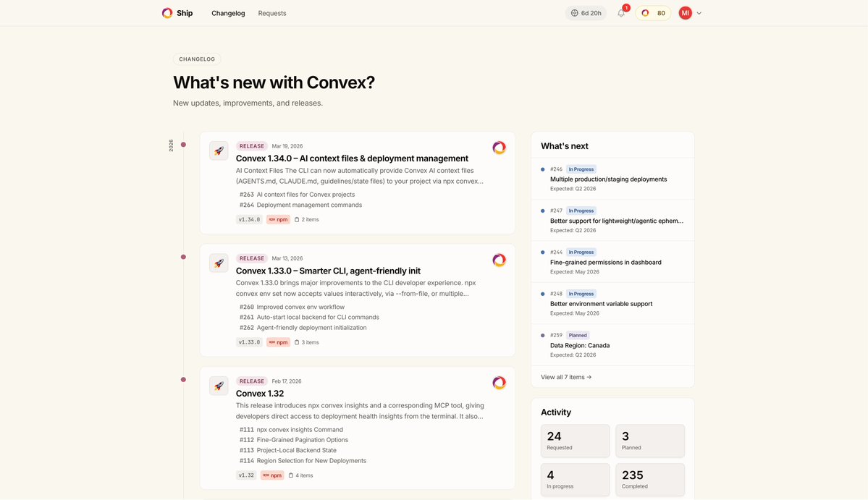
Task: Click the 3 items indicator
Action: [307, 342]
